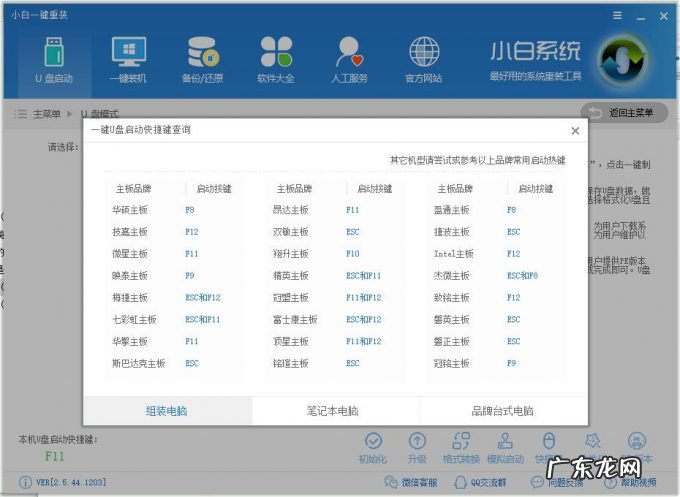Select the 精英主板 row
Viewport: 680px width, 497px height.
(x=335, y=275)
